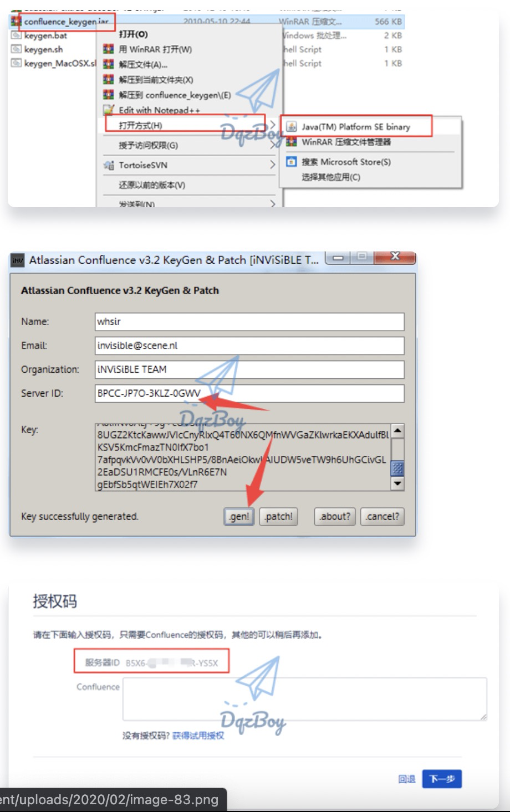Image resolution: width=510 pixels, height=812 pixels.
Task: Click the 下一步 button
Action: pyautogui.click(x=442, y=779)
